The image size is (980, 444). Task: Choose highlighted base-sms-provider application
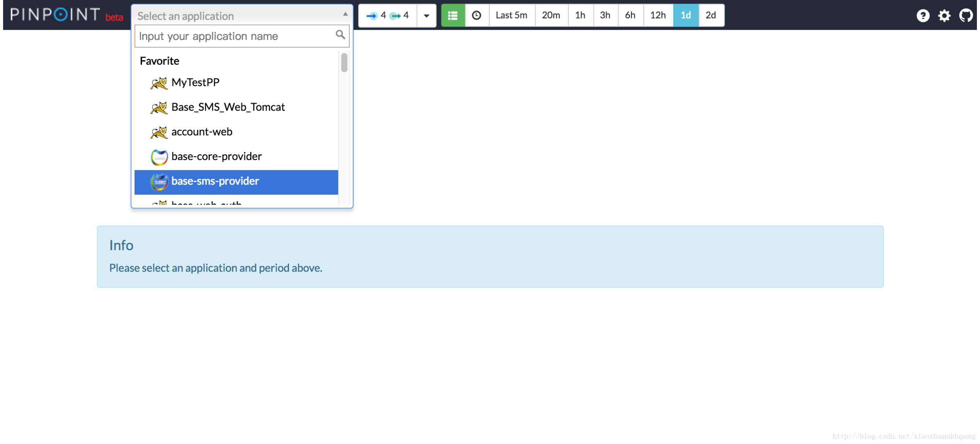236,182
